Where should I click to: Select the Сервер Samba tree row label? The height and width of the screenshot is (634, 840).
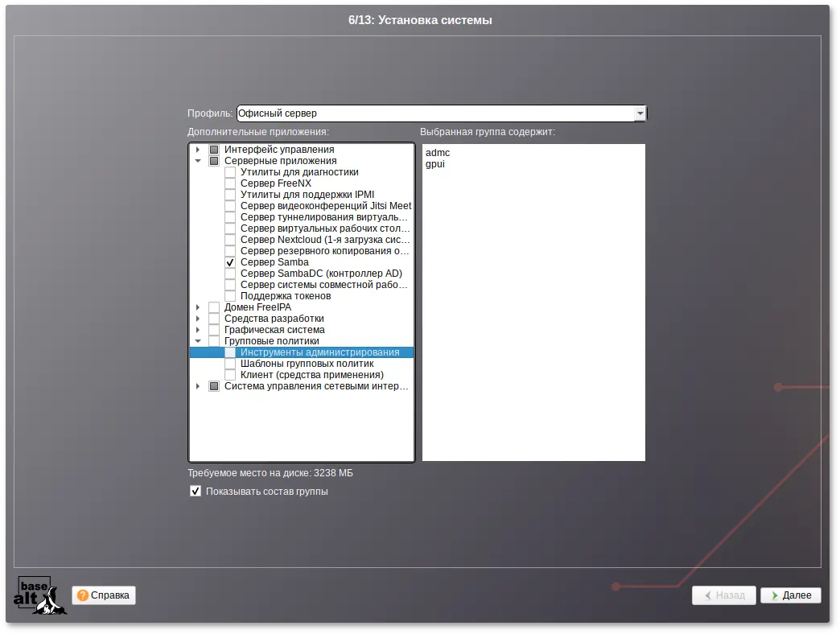[274, 262]
